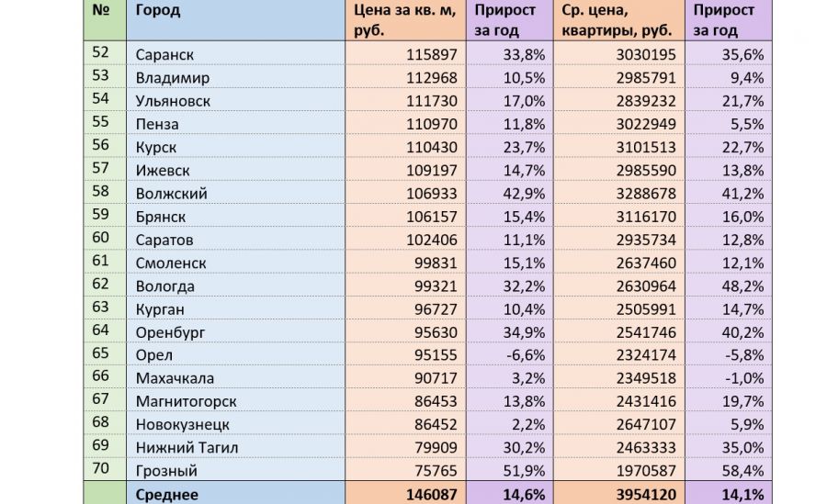Click the "Город" column header
This screenshot has width=827, height=504.
coord(158,11)
